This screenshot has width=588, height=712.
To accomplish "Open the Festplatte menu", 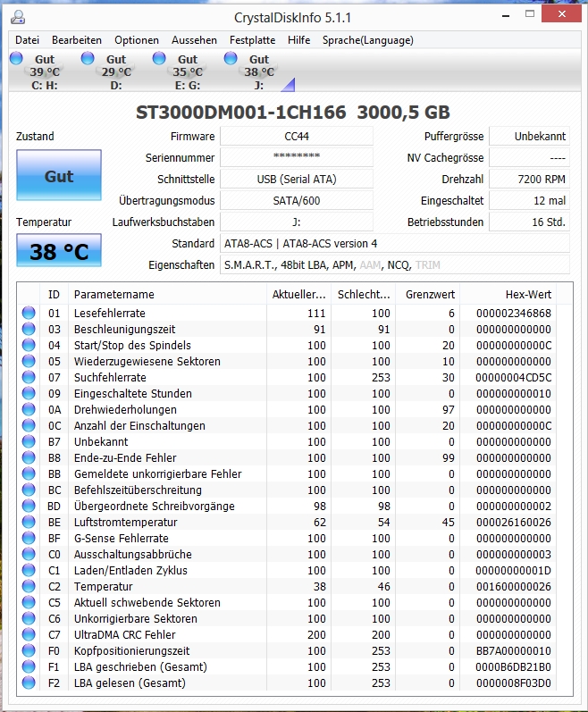I will pos(253,40).
